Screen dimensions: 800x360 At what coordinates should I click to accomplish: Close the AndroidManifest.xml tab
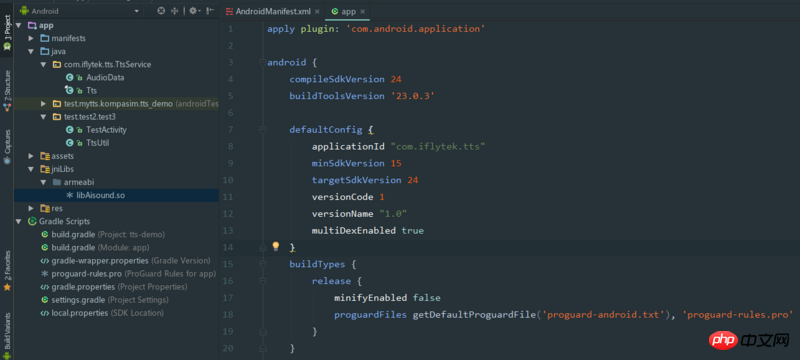coord(317,11)
